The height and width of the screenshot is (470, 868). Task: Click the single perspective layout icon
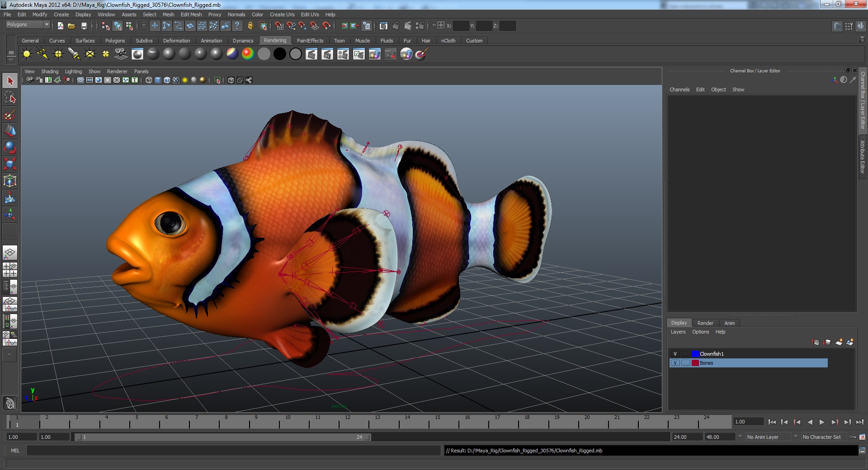pyautogui.click(x=10, y=253)
